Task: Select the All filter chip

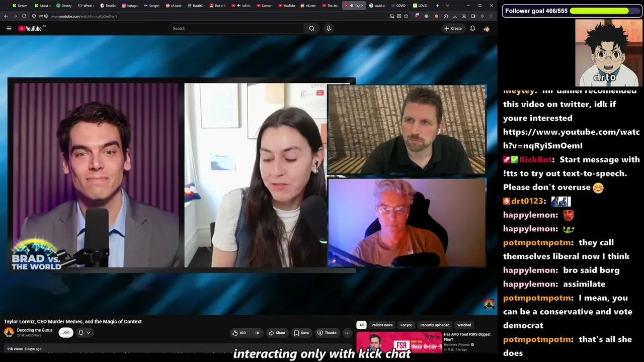Action: (361, 325)
